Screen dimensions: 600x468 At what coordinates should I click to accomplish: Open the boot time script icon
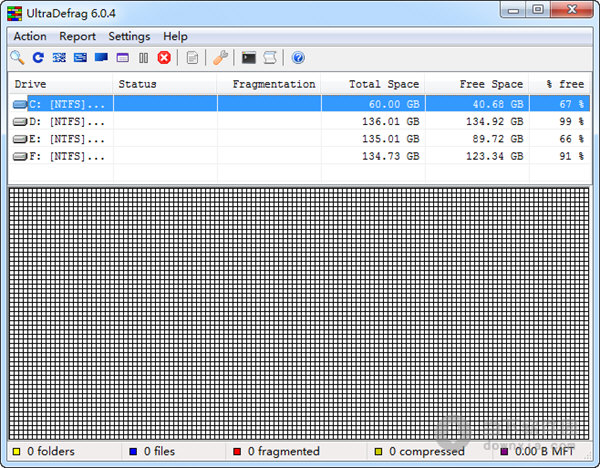point(270,58)
